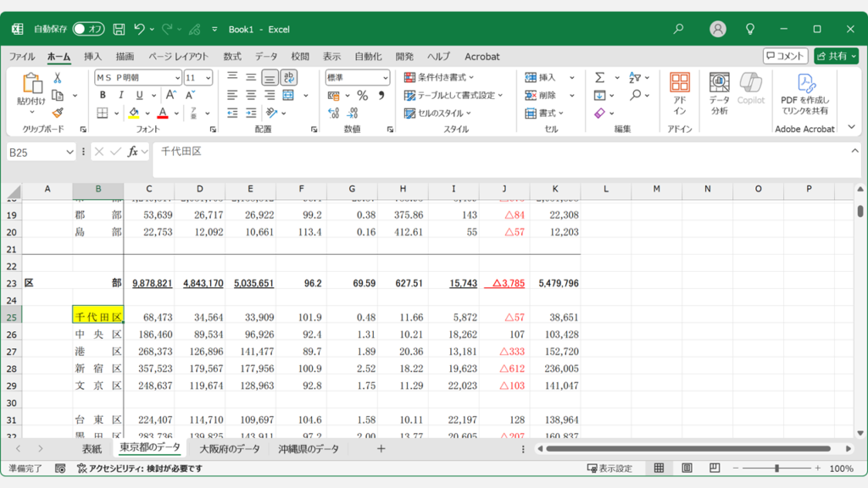Decrease decimal places

353,113
